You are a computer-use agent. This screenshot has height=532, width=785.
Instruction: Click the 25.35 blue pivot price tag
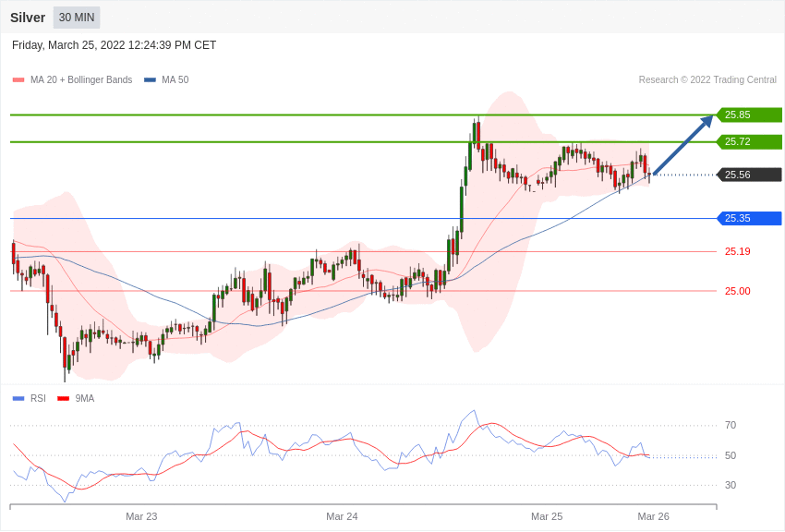click(750, 218)
